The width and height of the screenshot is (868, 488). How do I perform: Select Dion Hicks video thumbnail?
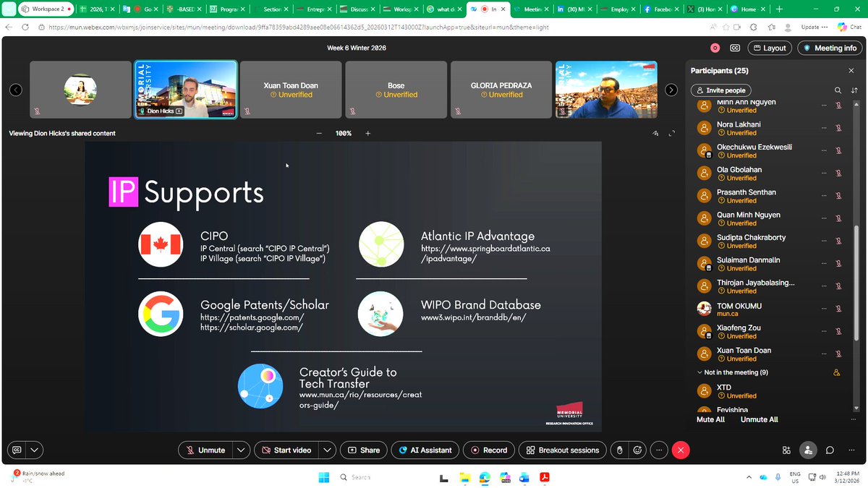pos(186,89)
